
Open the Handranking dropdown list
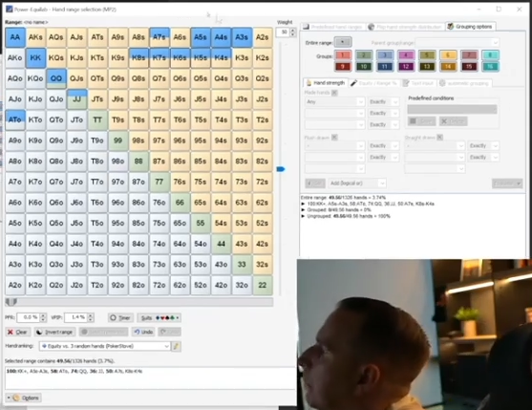(x=105, y=346)
